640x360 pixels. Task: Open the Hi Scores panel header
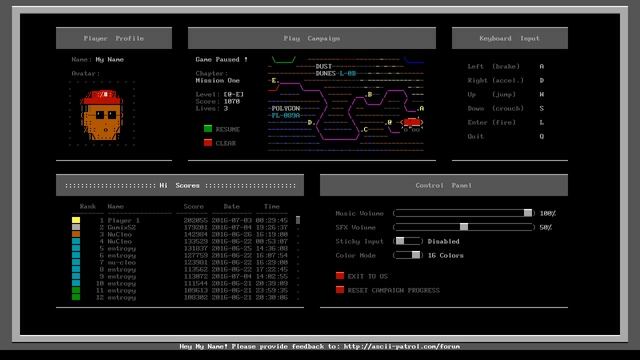[x=180, y=185]
